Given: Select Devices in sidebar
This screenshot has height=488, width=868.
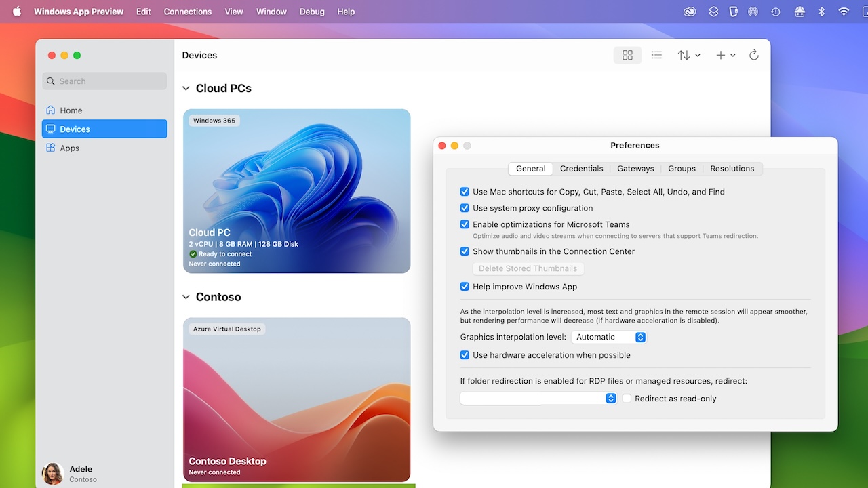Looking at the screenshot, I should click(x=104, y=129).
